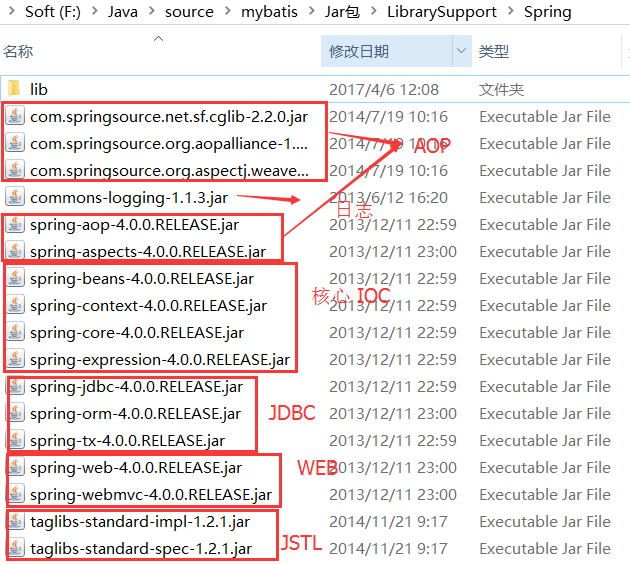Image resolution: width=630 pixels, height=564 pixels.
Task: Click jar icon of spring-web-4.0.0.RELEASE.jar
Action: click(15, 467)
